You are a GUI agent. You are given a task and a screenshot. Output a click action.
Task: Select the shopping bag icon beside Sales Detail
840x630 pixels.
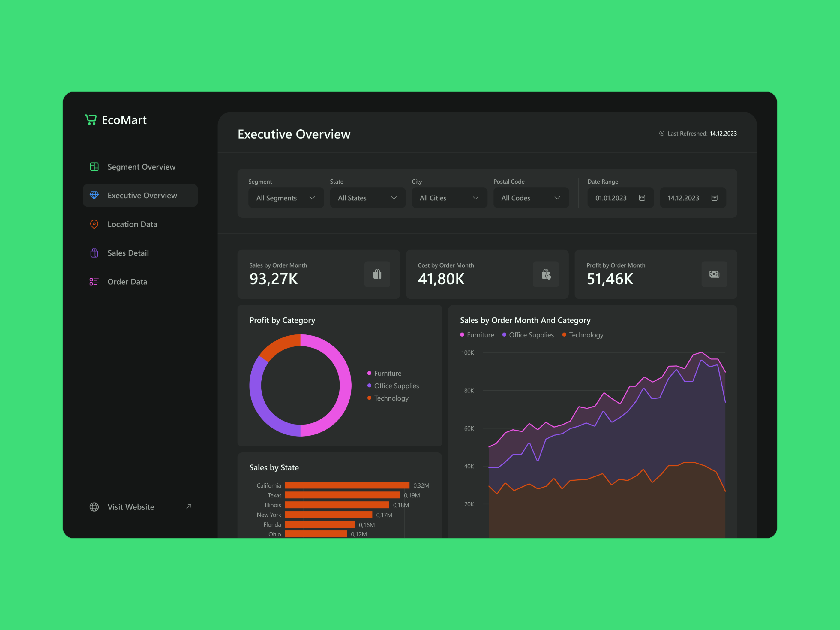[x=94, y=253]
